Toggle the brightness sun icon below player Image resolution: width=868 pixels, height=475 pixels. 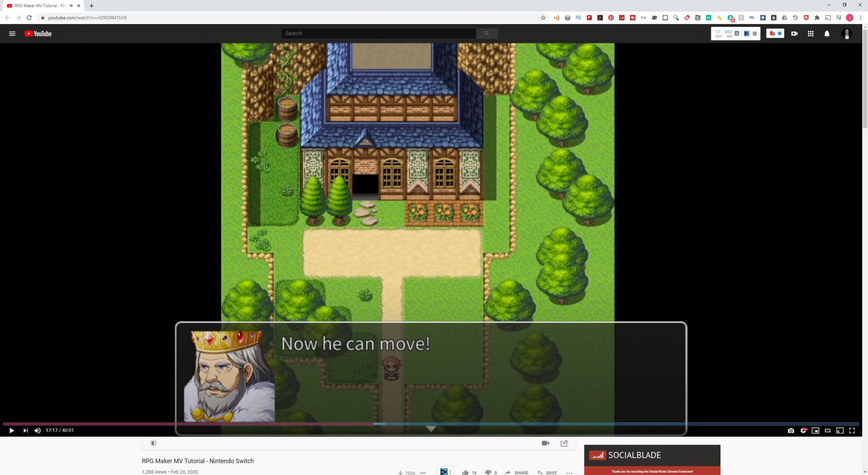pyautogui.click(x=153, y=443)
